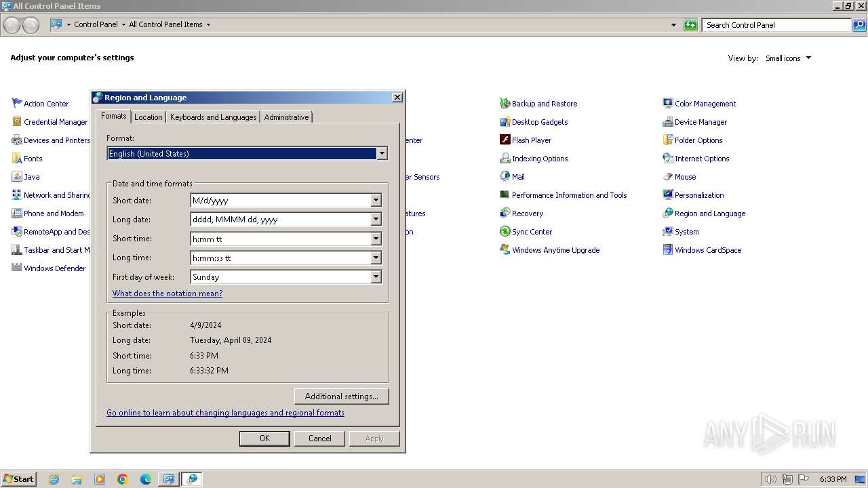This screenshot has width=868, height=488.
Task: Expand the Control Panel breadcrumb arrow
Action: [x=123, y=24]
